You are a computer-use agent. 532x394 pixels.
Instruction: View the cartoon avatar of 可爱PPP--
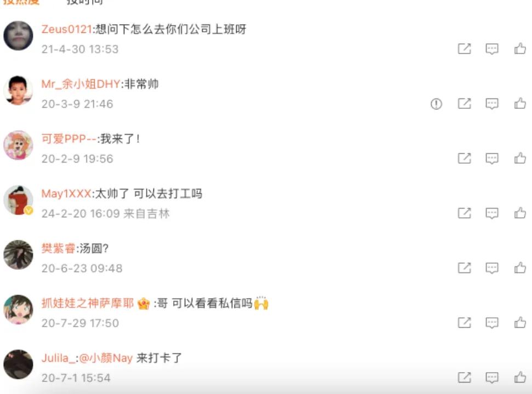pyautogui.click(x=18, y=146)
